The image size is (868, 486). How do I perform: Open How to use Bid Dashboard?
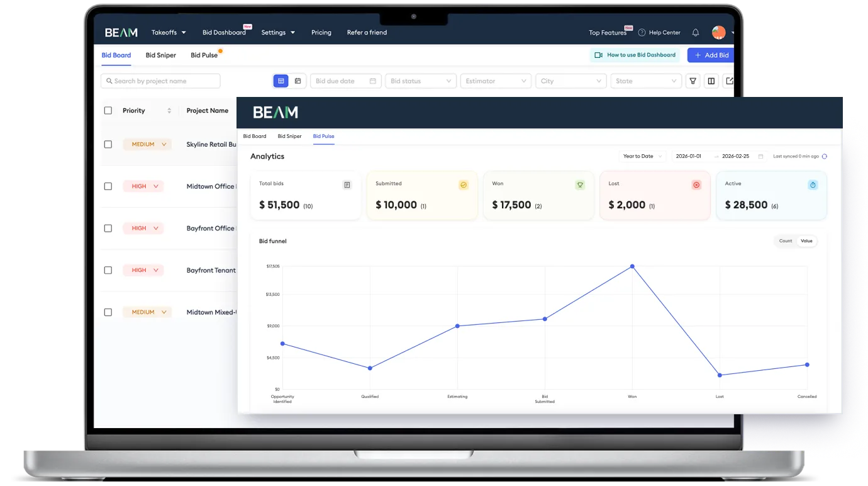coord(635,55)
